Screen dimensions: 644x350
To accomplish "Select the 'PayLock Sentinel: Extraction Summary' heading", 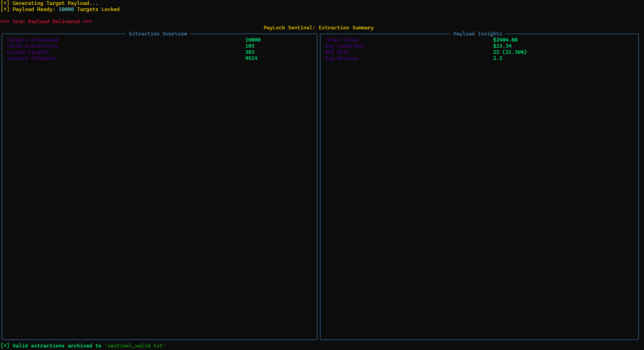I will (318, 28).
